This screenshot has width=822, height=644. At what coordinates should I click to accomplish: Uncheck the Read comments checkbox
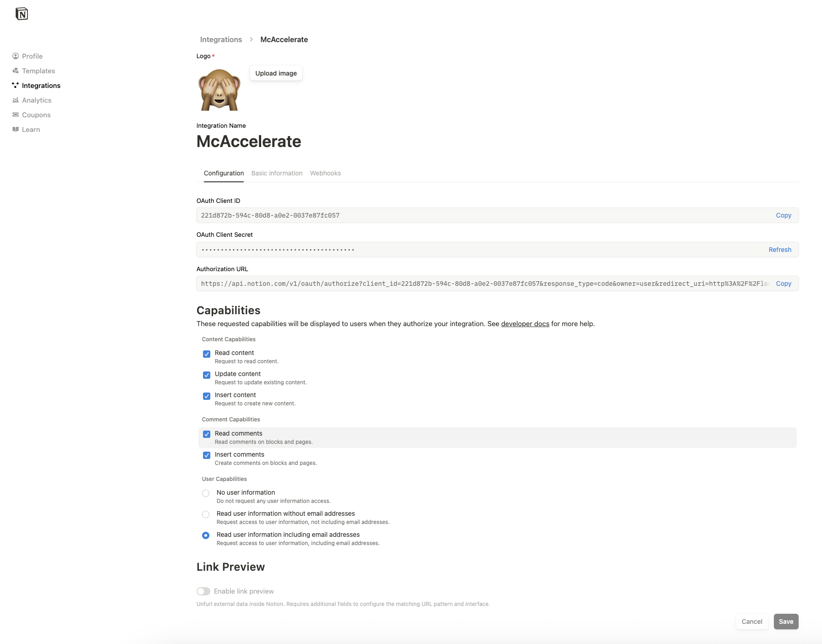207,434
